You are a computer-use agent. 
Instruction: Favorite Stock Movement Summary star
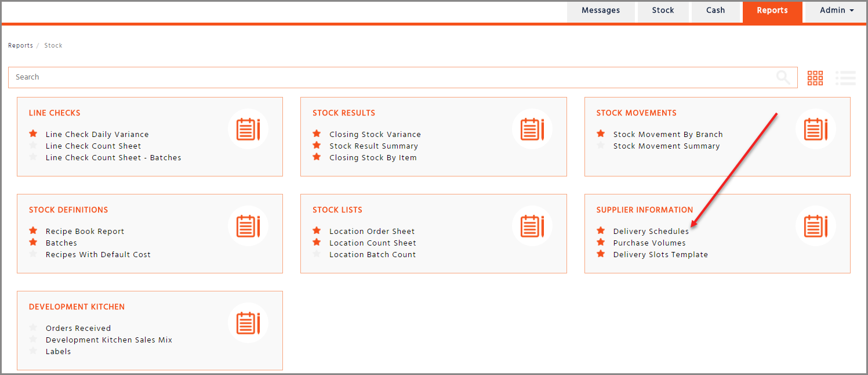click(601, 145)
